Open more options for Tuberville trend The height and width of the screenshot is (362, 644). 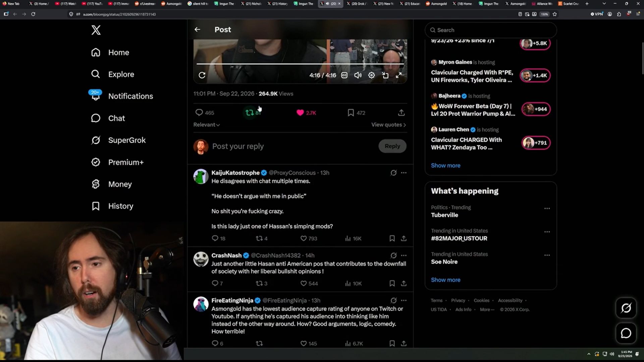point(547,208)
